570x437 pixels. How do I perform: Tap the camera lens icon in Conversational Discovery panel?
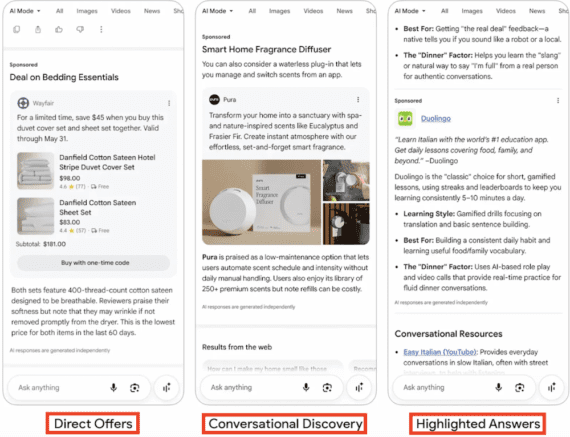point(327,388)
